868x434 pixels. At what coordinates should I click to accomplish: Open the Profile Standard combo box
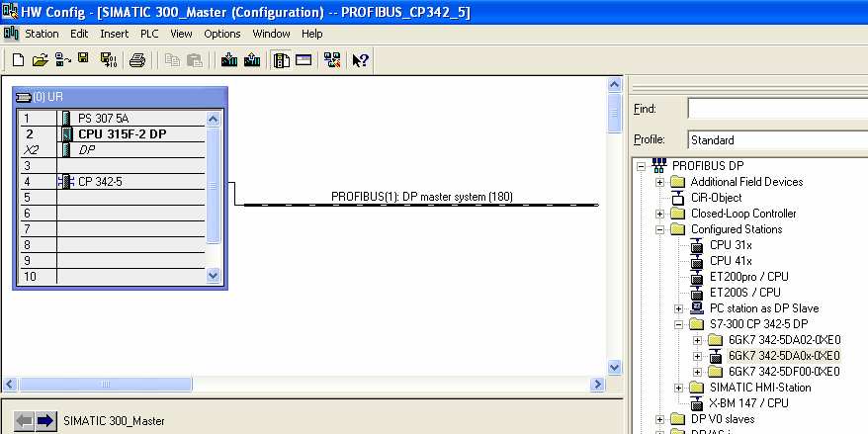[x=777, y=140]
